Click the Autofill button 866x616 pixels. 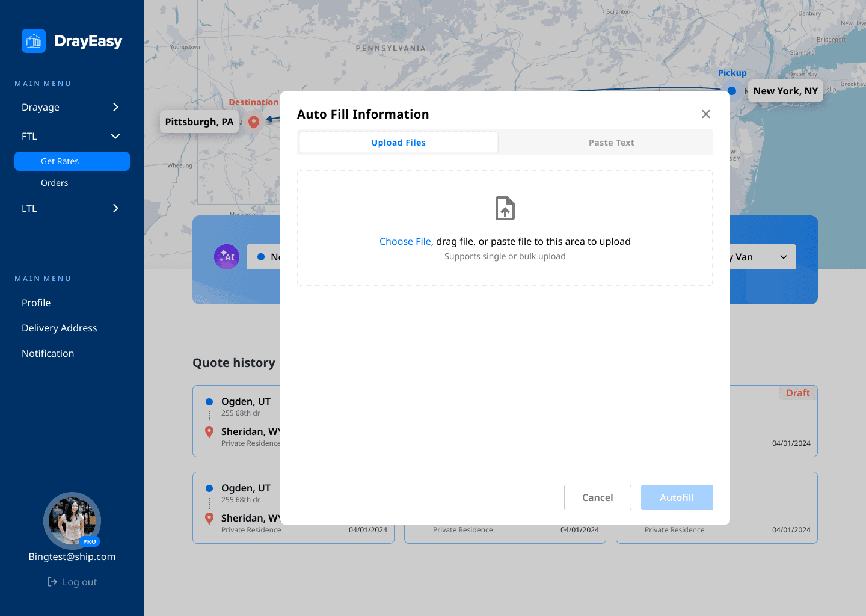[x=677, y=497]
